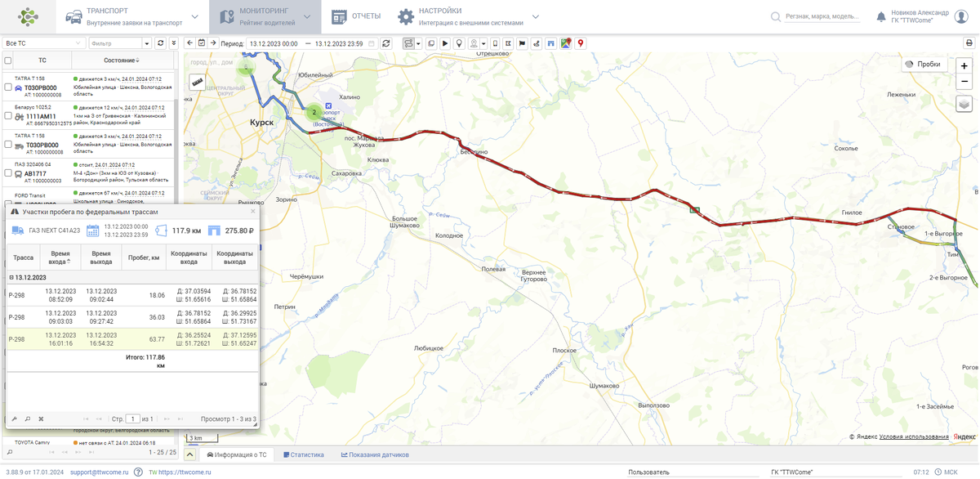Screen dimensions: 980x479
Task: Click the Google Maps layer icon
Action: pos(565,43)
